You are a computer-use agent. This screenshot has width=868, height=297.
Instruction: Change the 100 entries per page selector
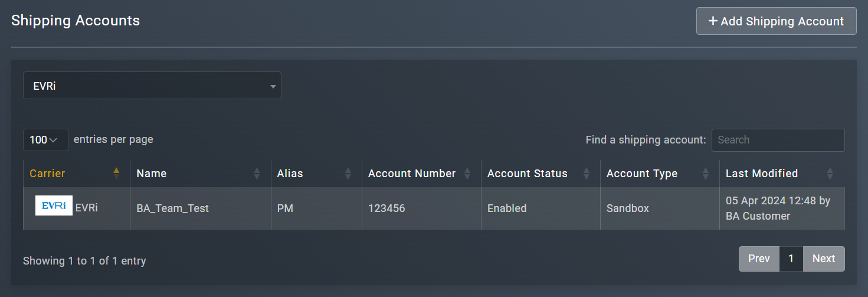pos(45,140)
